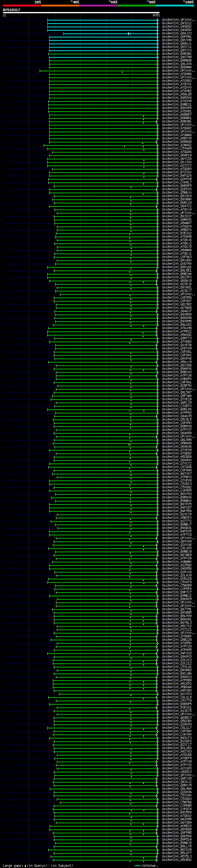197x868 pixels.
Task: Open hit UniRef100_Q94JS3
Action: pos(177,33)
